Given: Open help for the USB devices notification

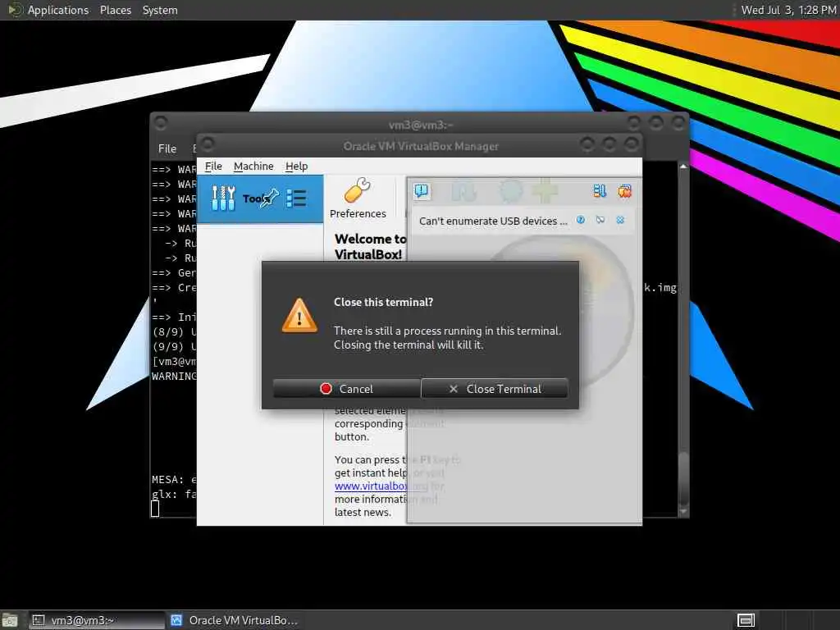Looking at the screenshot, I should click(581, 220).
